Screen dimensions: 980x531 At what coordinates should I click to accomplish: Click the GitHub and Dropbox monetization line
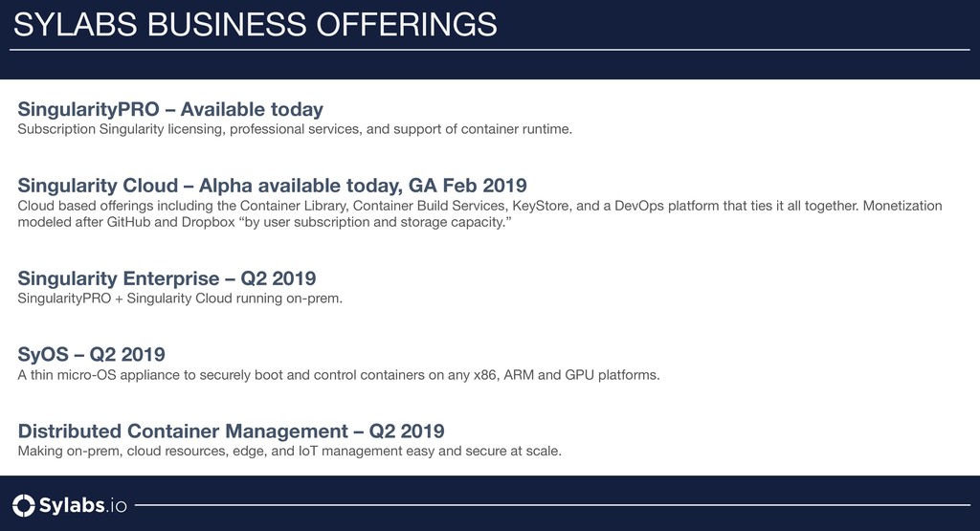point(264,222)
